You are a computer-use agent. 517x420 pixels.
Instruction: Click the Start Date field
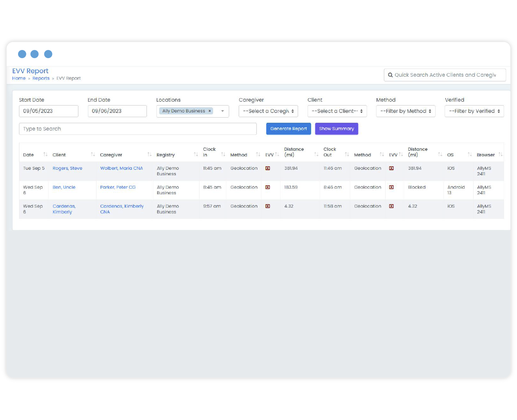(49, 111)
